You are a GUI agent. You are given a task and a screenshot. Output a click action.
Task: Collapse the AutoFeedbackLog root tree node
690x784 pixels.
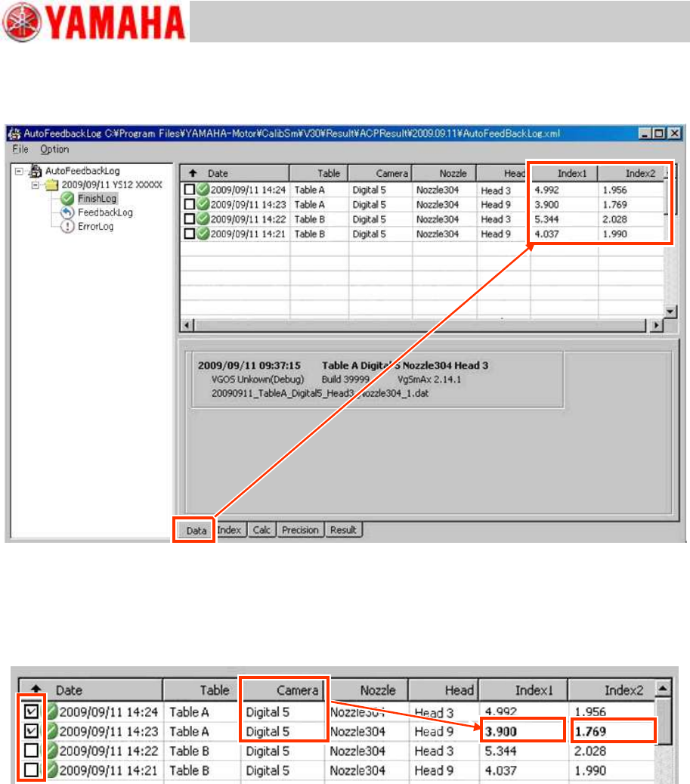point(19,171)
